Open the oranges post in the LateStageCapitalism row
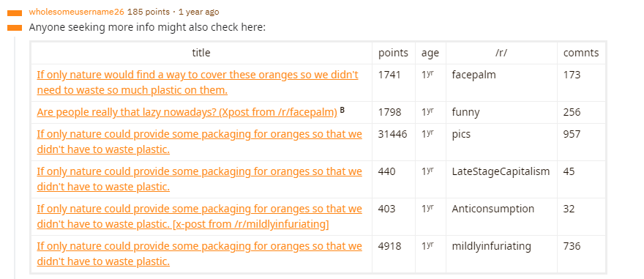Image resolution: width=644 pixels, height=279 pixels. coord(200,179)
